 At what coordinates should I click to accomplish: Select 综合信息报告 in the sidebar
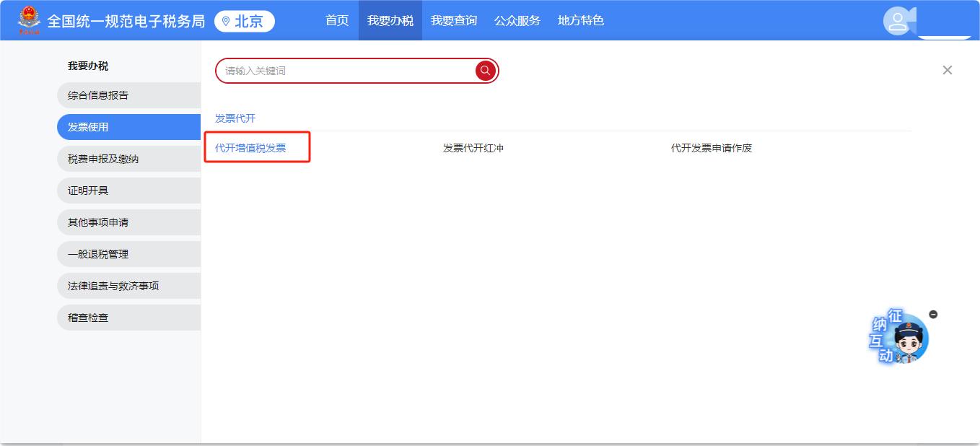click(98, 95)
